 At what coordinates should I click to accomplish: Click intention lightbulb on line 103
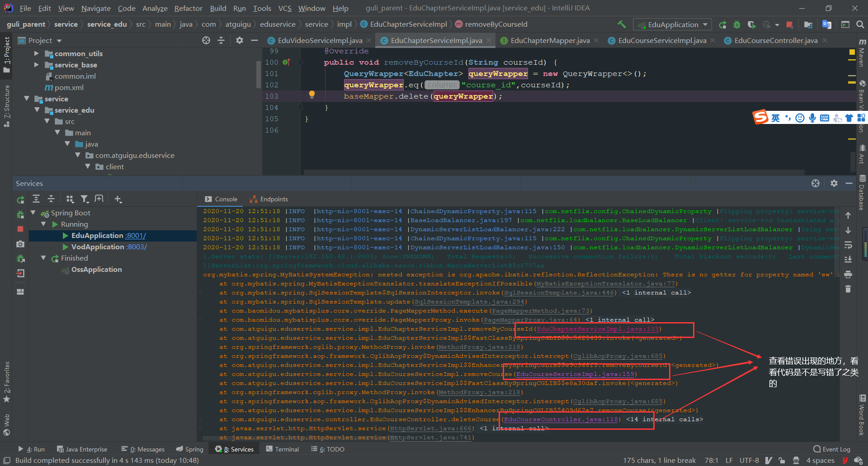[x=311, y=95]
